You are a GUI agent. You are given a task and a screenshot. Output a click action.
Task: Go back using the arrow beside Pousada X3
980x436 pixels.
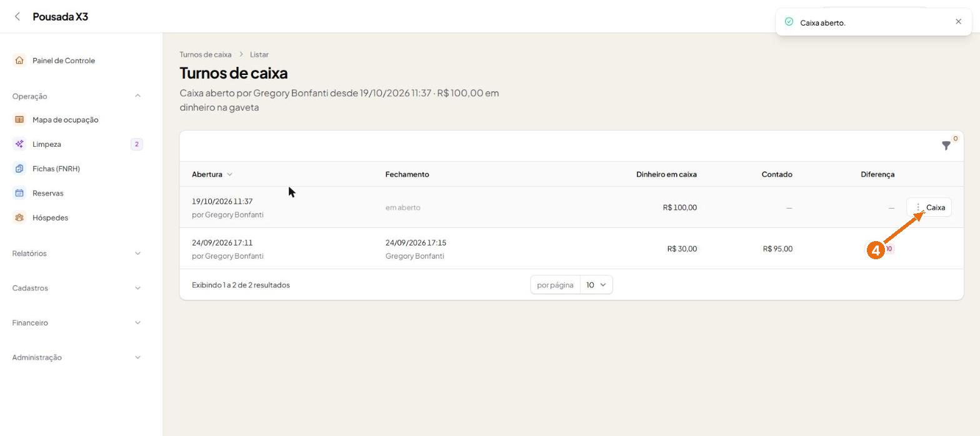point(17,17)
